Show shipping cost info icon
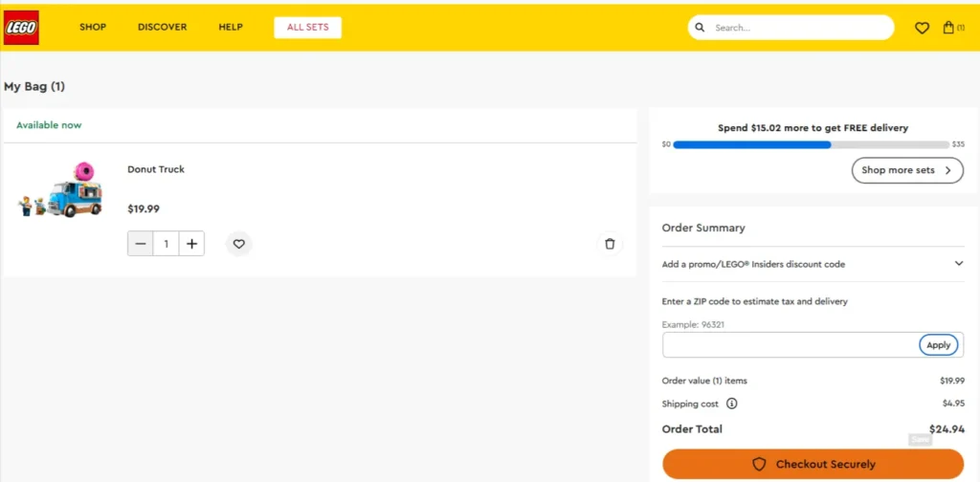Viewport: 980px width, 482px height. [732, 404]
